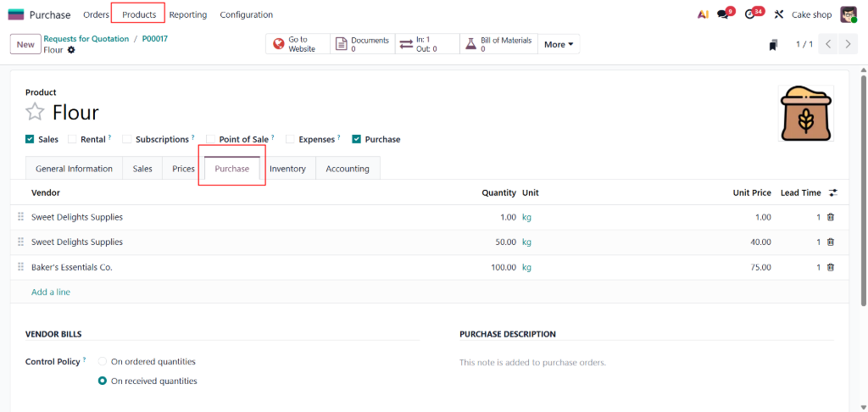Open the messages chat icon
This screenshot has height=412, width=868.
(722, 14)
